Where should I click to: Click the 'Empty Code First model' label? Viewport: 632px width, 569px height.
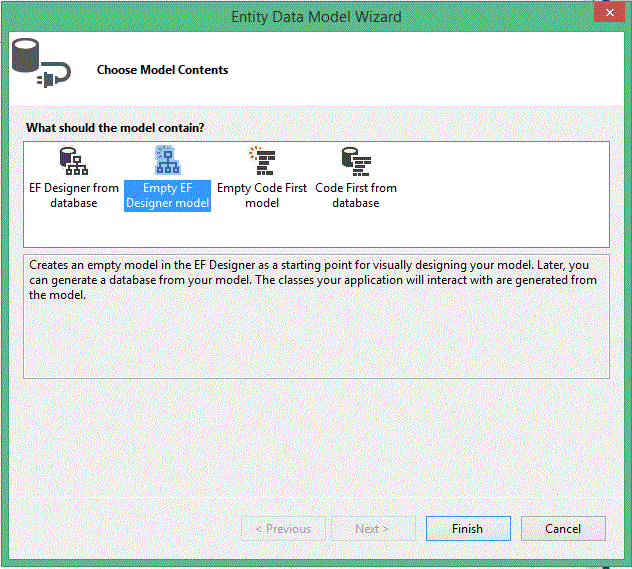(262, 195)
